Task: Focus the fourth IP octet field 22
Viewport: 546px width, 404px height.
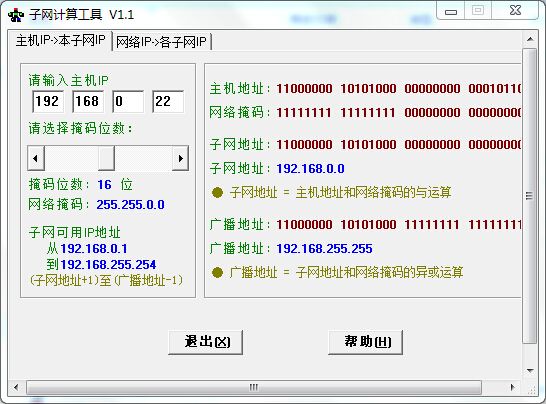Action: [168, 101]
